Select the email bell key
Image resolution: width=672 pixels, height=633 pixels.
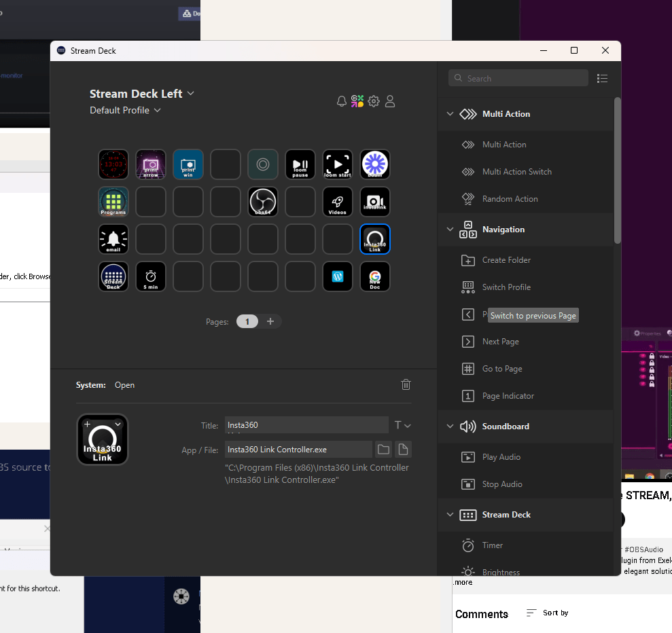tap(113, 239)
